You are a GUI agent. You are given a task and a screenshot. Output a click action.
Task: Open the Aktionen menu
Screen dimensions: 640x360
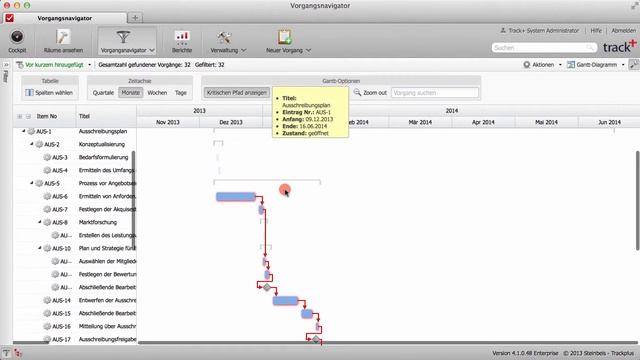tap(542, 65)
